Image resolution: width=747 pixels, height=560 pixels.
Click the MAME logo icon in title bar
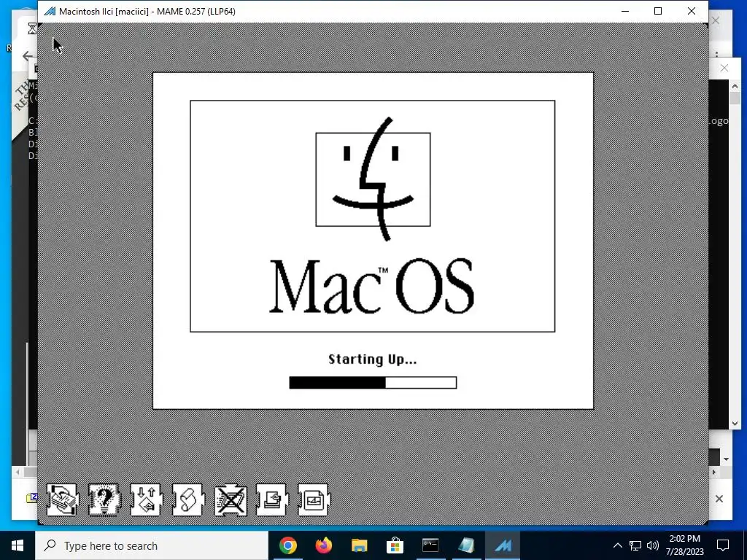50,11
